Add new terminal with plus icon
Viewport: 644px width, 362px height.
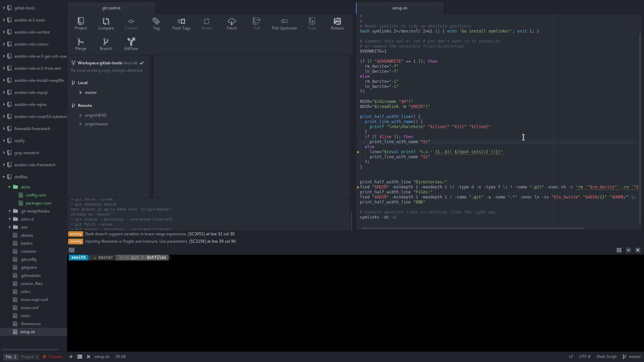click(71, 357)
